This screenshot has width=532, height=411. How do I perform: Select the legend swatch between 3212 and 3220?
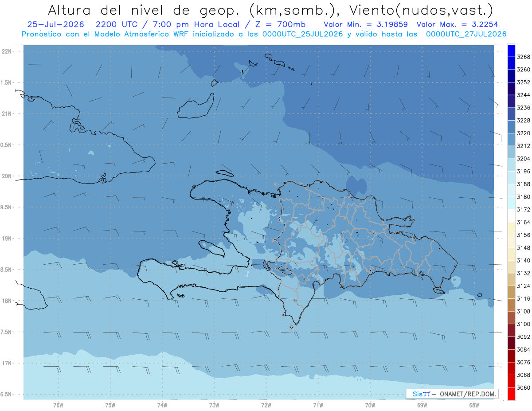coord(511,140)
